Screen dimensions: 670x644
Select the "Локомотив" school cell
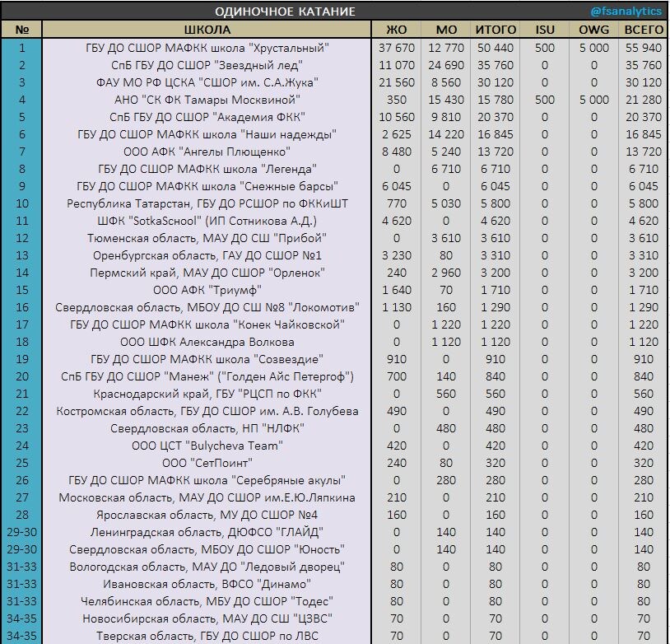[207, 307]
